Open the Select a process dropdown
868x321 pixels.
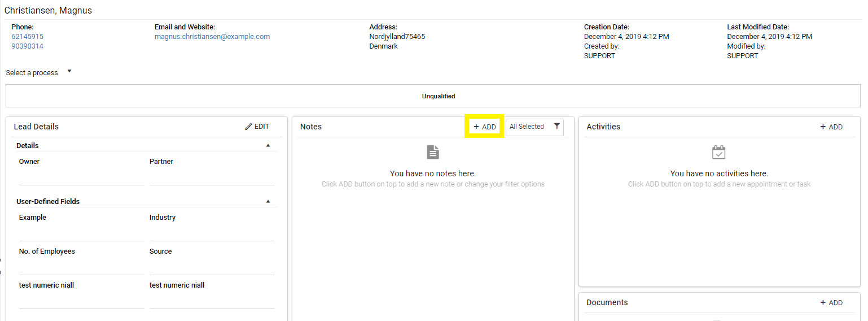(x=39, y=72)
